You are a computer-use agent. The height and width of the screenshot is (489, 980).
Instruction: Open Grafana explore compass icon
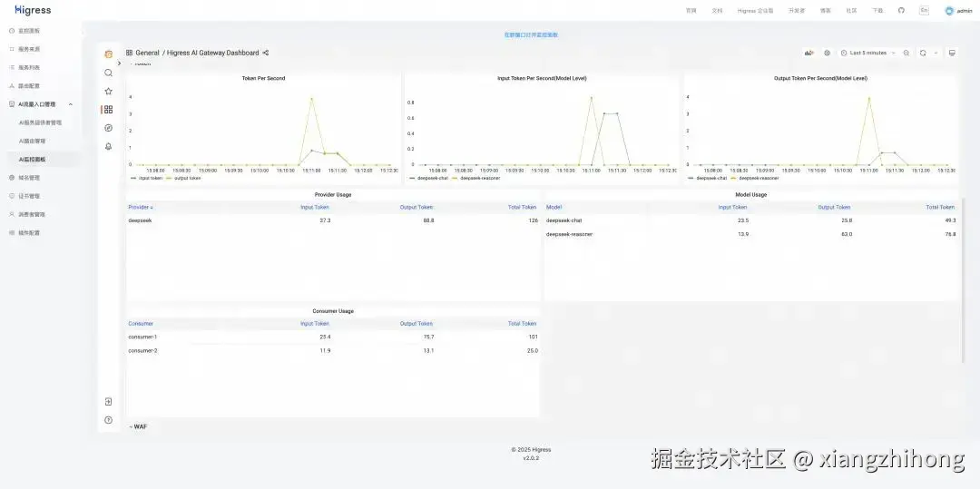[x=108, y=128]
